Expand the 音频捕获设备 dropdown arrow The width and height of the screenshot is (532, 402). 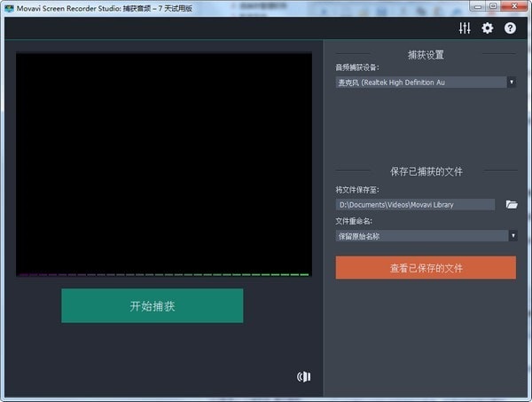(x=512, y=83)
